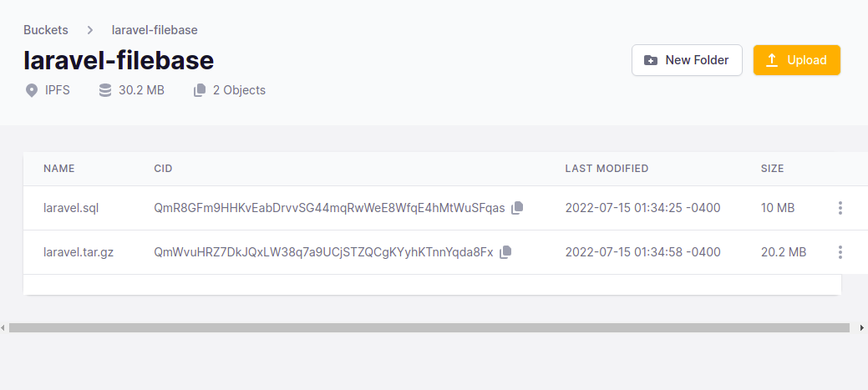Open the three-dot menu for laravel.sql
This screenshot has height=390, width=868.
840,208
